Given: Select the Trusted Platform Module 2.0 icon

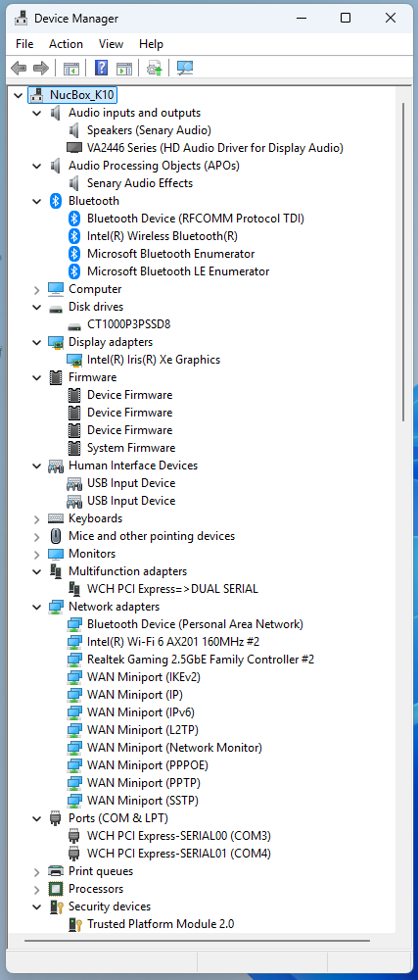Looking at the screenshot, I should point(74,924).
